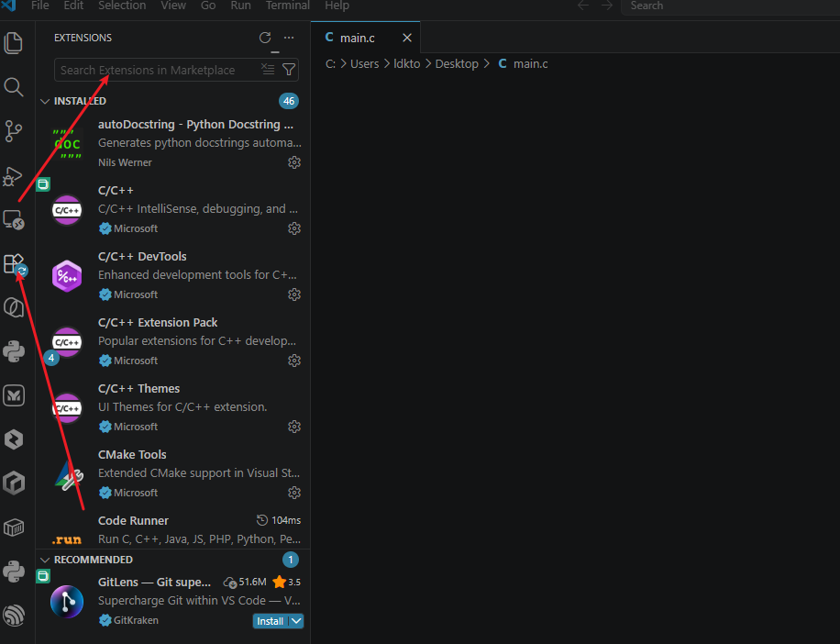Open the Docker containers activity bar icon

[x=14, y=527]
